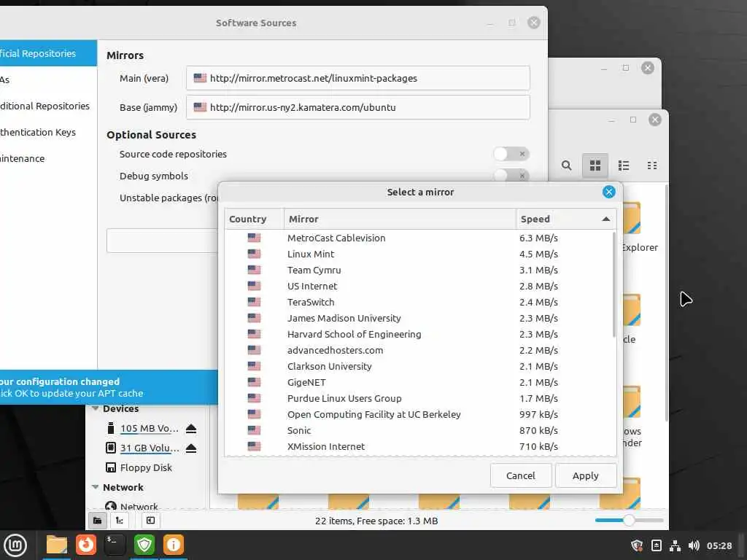The height and width of the screenshot is (560, 747).
Task: Open Linux Mint start menu
Action: 15,545
